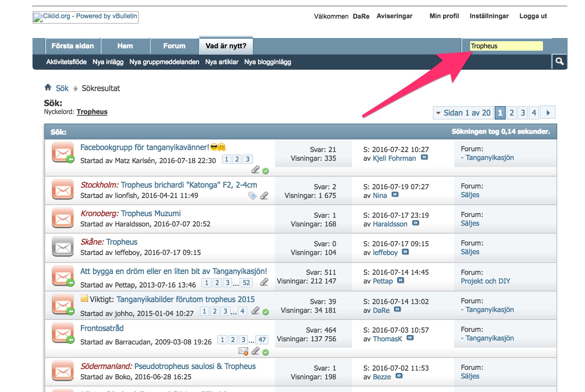Open Facebookgrupp för tanganyikavänner thread
The image size is (585, 392).
[x=144, y=147]
